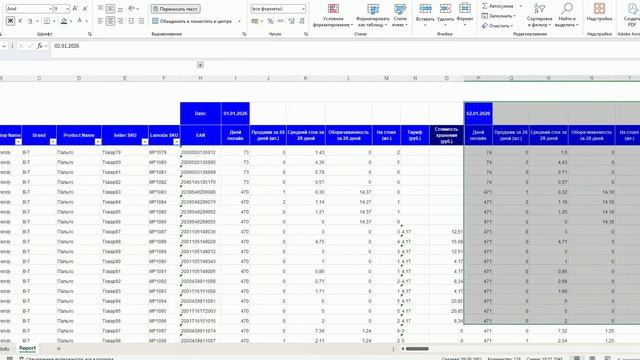Open 'Форматировать как таблицу' gallery
The height and width of the screenshot is (360, 640).
(x=372, y=16)
